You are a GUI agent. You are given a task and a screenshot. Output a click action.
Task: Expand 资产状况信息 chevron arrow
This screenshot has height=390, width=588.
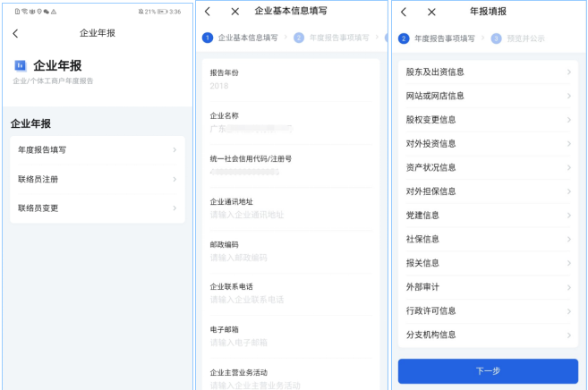tap(568, 167)
